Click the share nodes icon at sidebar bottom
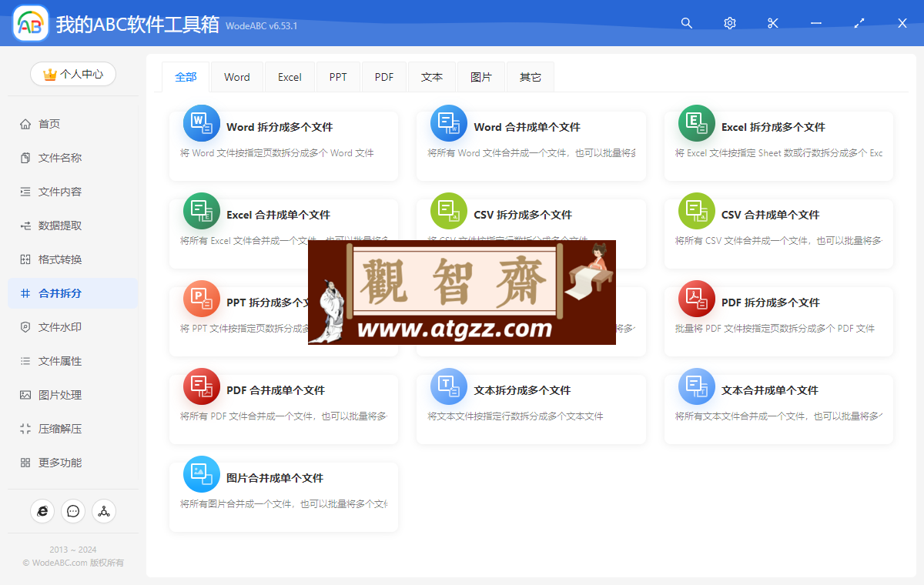The height and width of the screenshot is (585, 924). pos(104,510)
